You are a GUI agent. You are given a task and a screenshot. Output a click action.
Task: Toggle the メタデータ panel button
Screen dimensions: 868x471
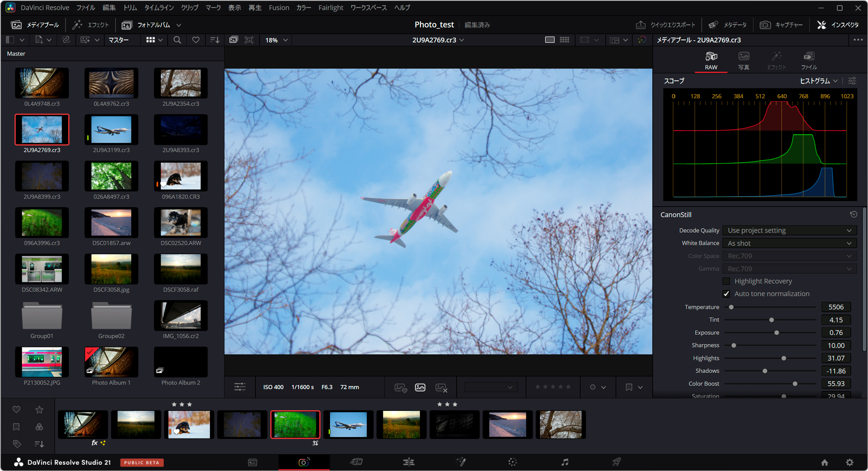(x=727, y=25)
